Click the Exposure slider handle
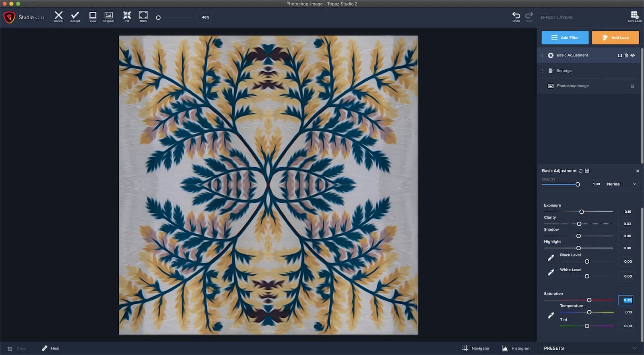The width and height of the screenshot is (644, 355). pos(582,212)
